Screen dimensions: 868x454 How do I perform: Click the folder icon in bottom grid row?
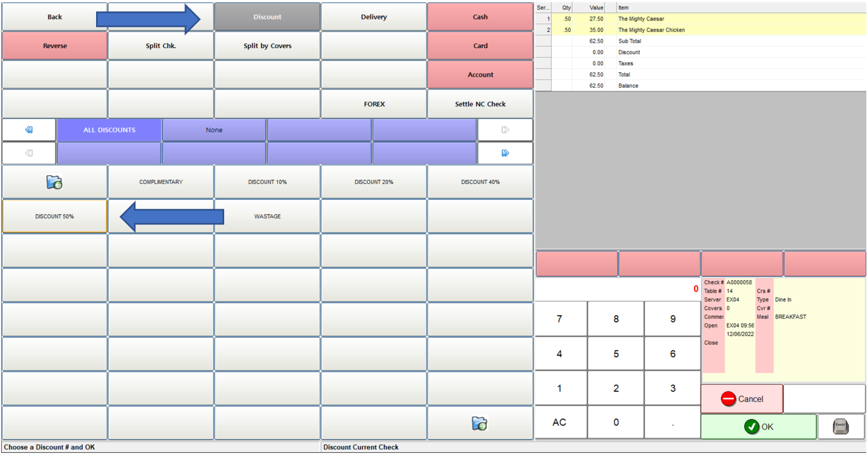point(479,423)
